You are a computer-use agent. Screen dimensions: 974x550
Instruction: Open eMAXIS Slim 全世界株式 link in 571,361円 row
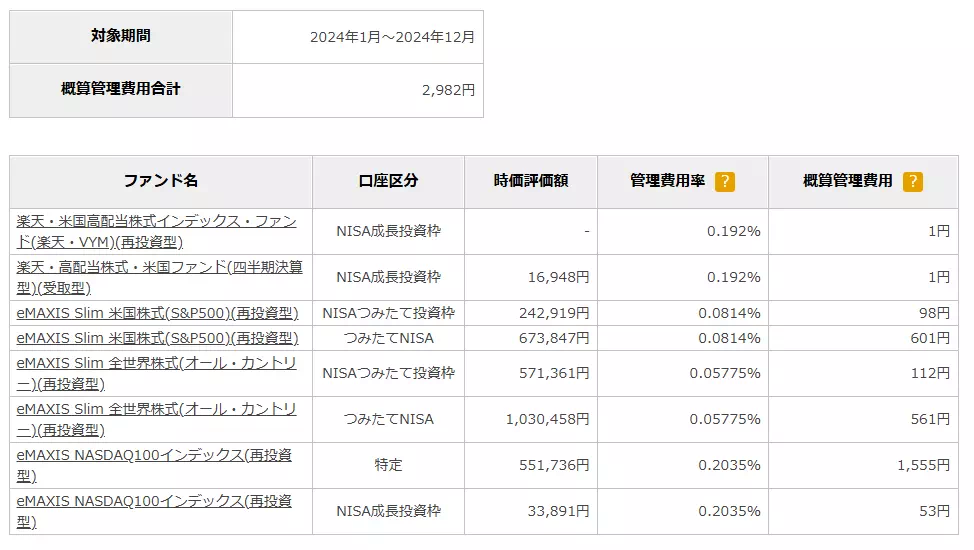tap(157, 374)
